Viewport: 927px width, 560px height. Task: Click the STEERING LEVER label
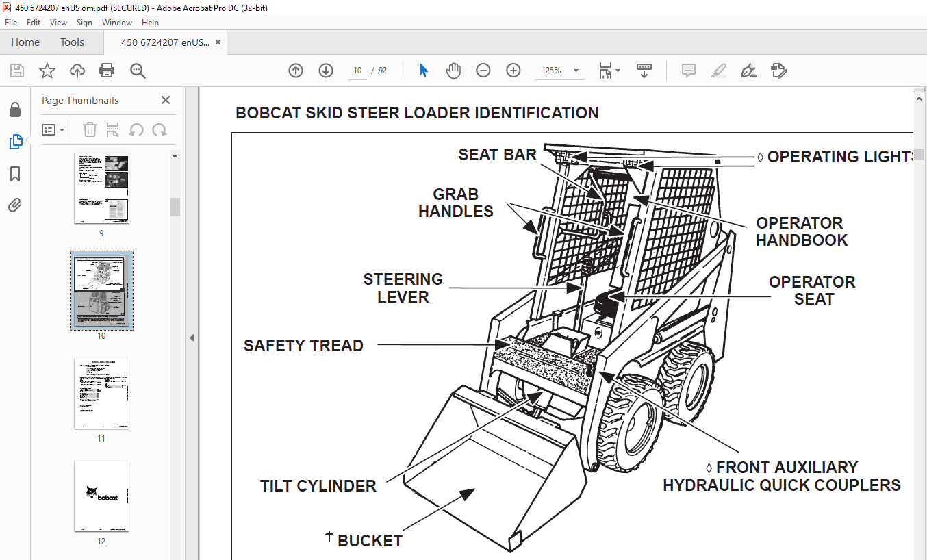[x=403, y=288]
